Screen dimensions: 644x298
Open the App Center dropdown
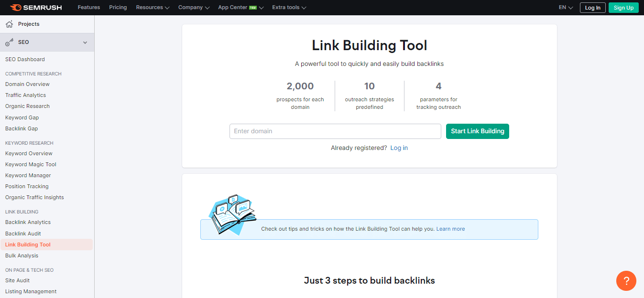pyautogui.click(x=240, y=8)
